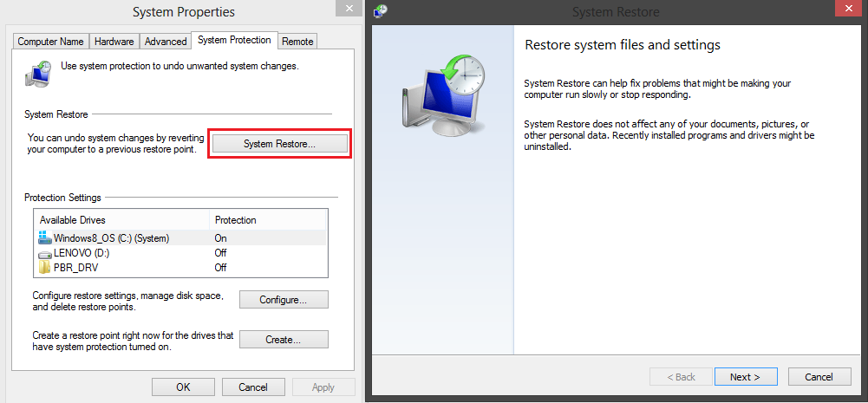Viewport: 868px width, 403px height.
Task: Confirm with OK in System Properties
Action: coord(183,387)
